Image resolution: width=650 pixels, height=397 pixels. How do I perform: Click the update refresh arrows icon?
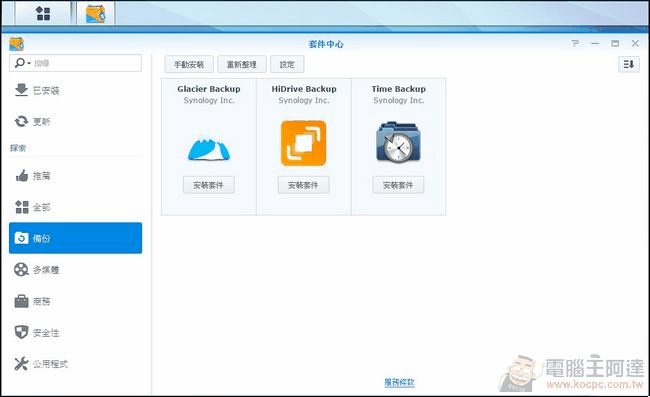click(x=22, y=121)
